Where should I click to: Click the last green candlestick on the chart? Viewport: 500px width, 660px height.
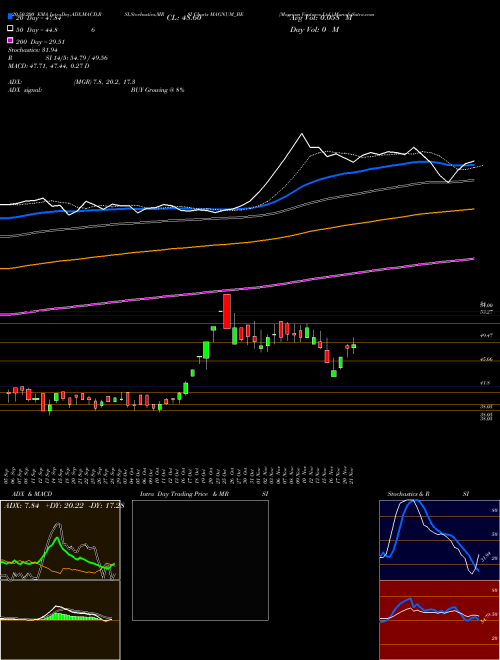click(354, 346)
